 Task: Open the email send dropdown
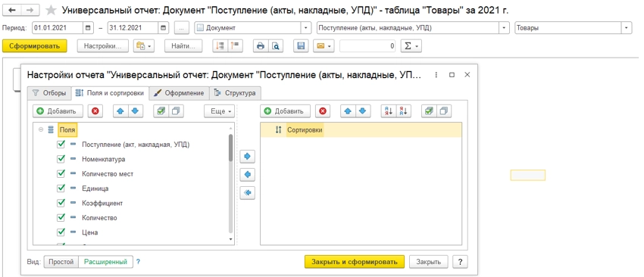coord(324,46)
